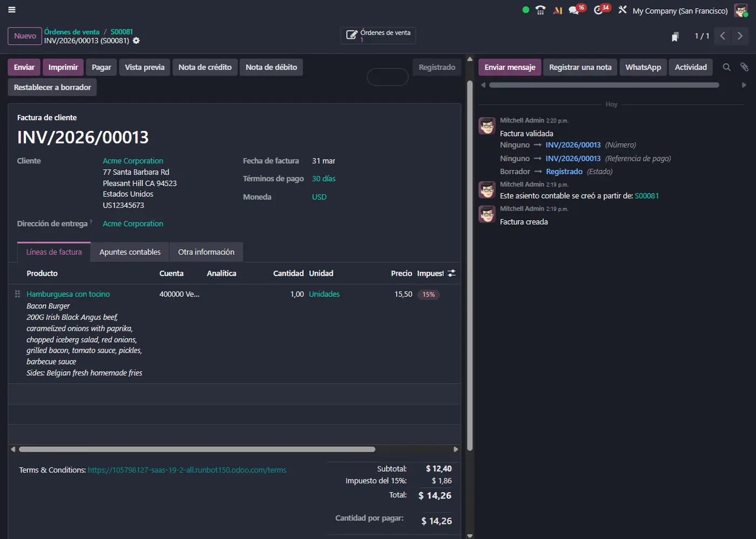Click the wrench debug tools icon
756x539 pixels.
[x=623, y=10]
